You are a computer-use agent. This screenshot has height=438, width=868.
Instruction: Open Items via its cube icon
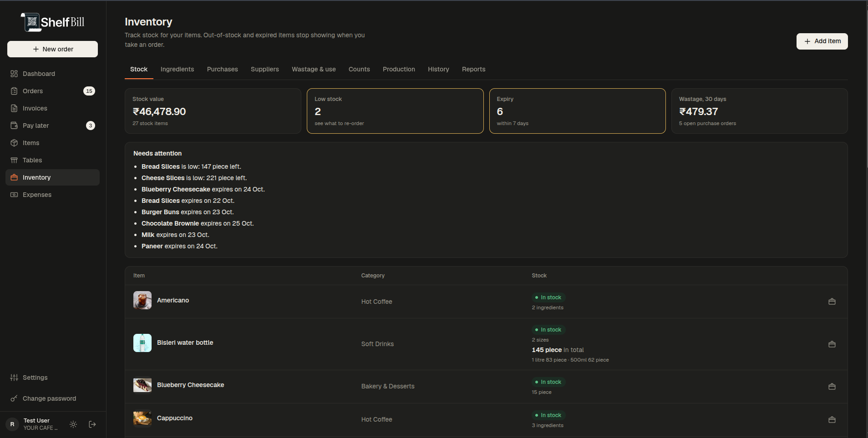click(14, 143)
